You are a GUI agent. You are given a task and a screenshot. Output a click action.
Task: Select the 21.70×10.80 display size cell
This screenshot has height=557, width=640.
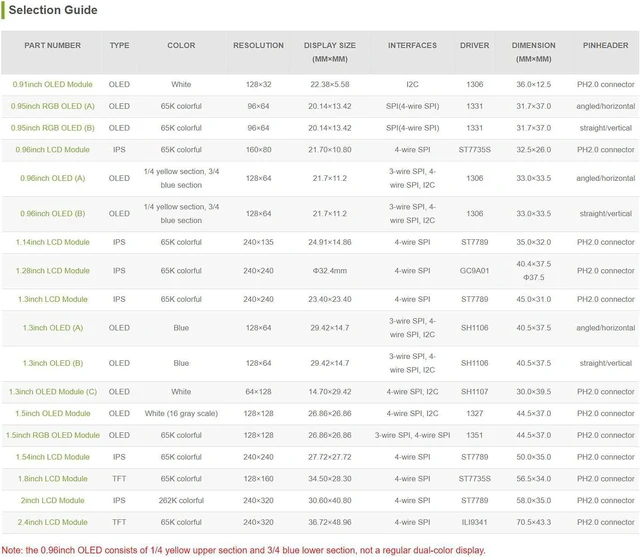(x=330, y=150)
